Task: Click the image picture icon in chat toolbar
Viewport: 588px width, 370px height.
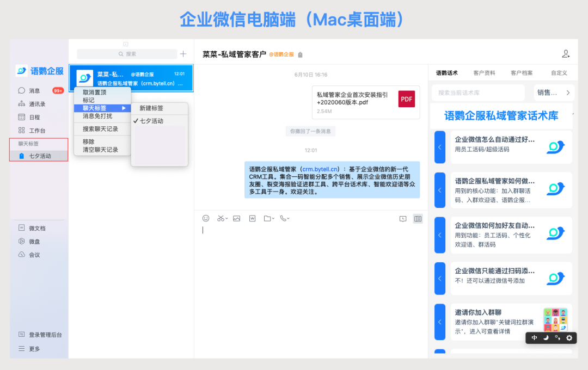Action: coord(236,218)
